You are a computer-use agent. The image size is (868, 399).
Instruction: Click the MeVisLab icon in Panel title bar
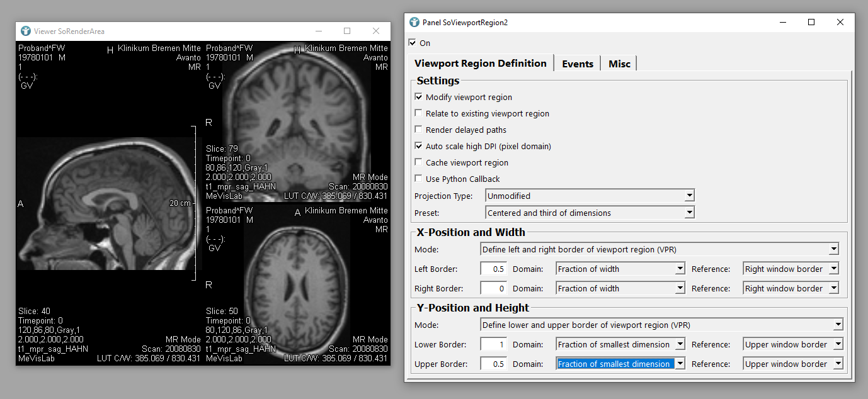[x=414, y=22]
